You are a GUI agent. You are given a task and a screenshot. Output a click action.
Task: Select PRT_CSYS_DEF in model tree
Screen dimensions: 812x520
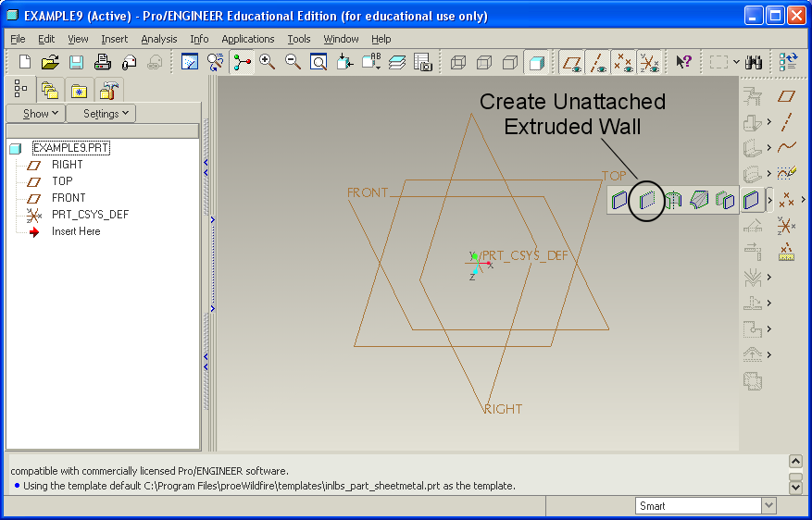coord(90,215)
